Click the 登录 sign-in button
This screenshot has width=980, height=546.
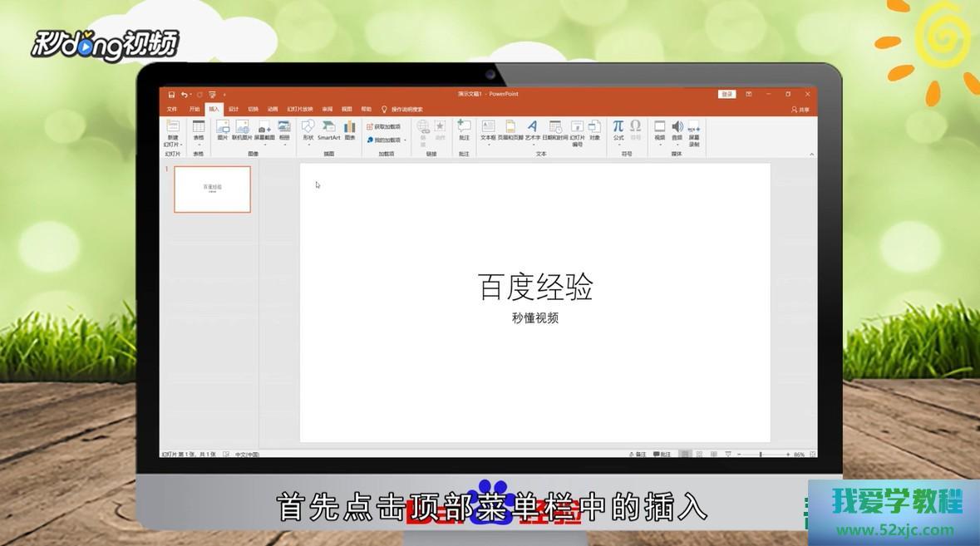(727, 95)
